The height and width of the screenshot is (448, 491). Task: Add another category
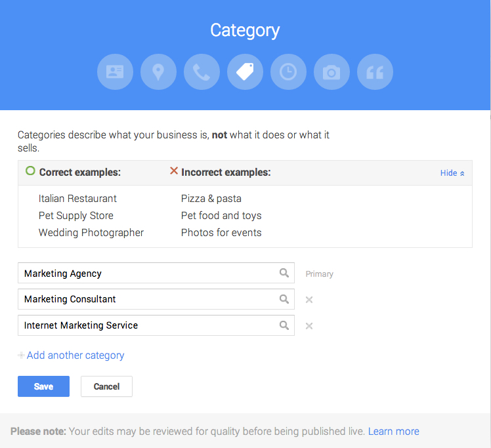pos(75,356)
